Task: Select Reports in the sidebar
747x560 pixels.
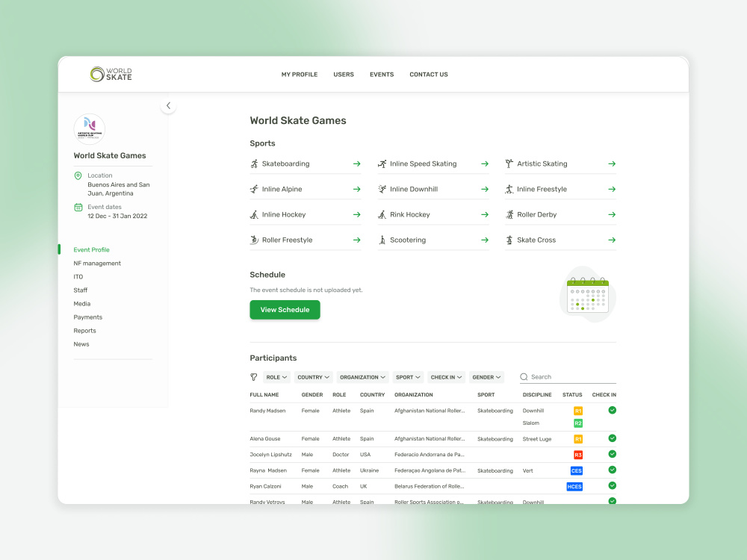Action: [x=85, y=331]
